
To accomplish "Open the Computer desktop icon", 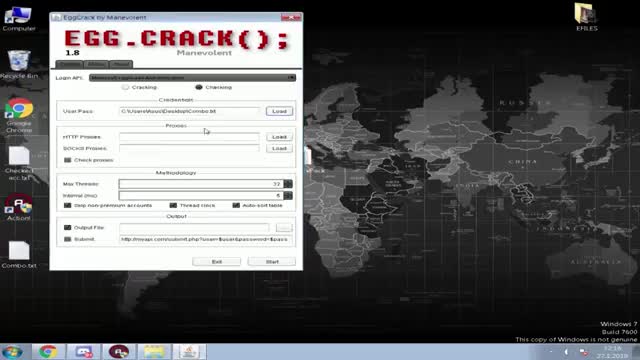I will coord(19,18).
